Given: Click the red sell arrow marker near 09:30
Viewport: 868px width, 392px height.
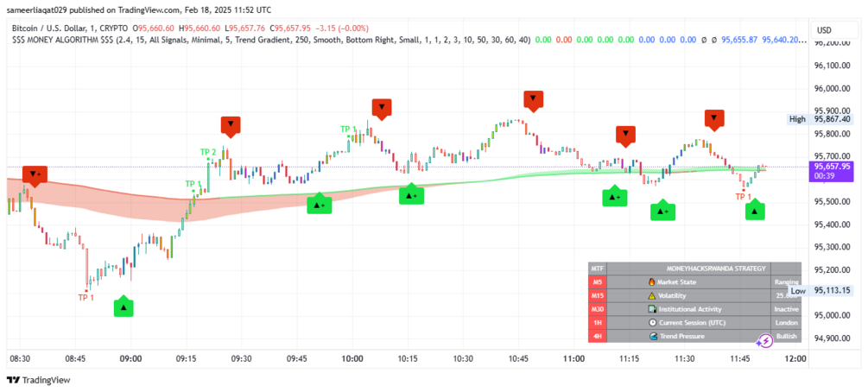Looking at the screenshot, I should [x=231, y=126].
